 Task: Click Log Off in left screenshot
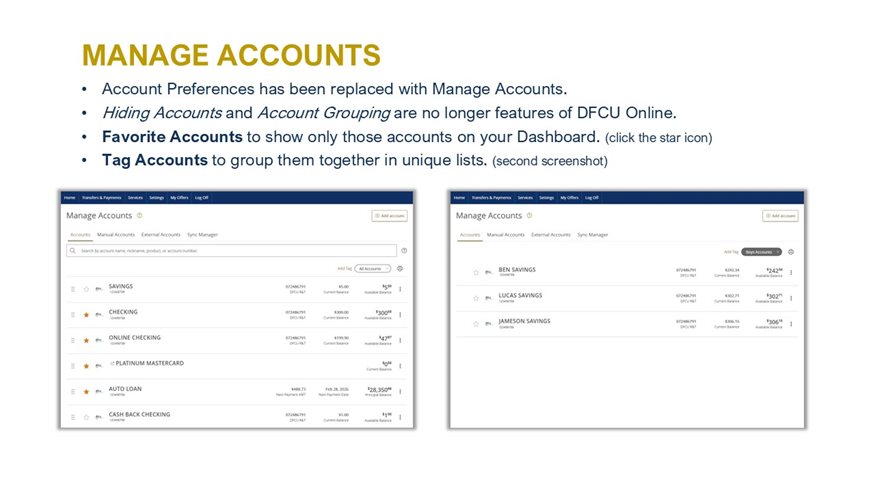pyautogui.click(x=201, y=197)
